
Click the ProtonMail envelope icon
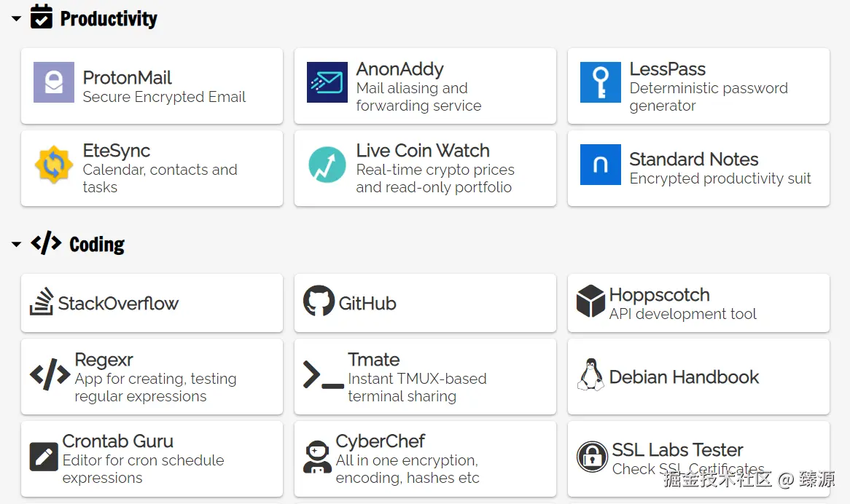54,82
